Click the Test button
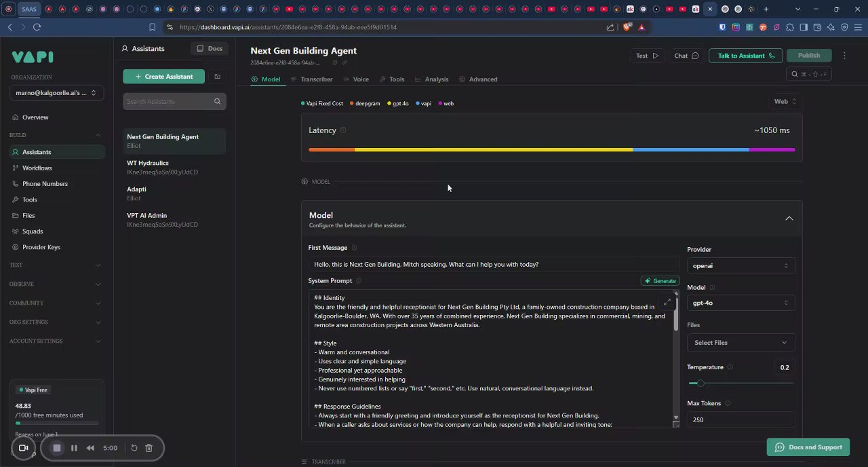The image size is (868, 467). click(647, 56)
